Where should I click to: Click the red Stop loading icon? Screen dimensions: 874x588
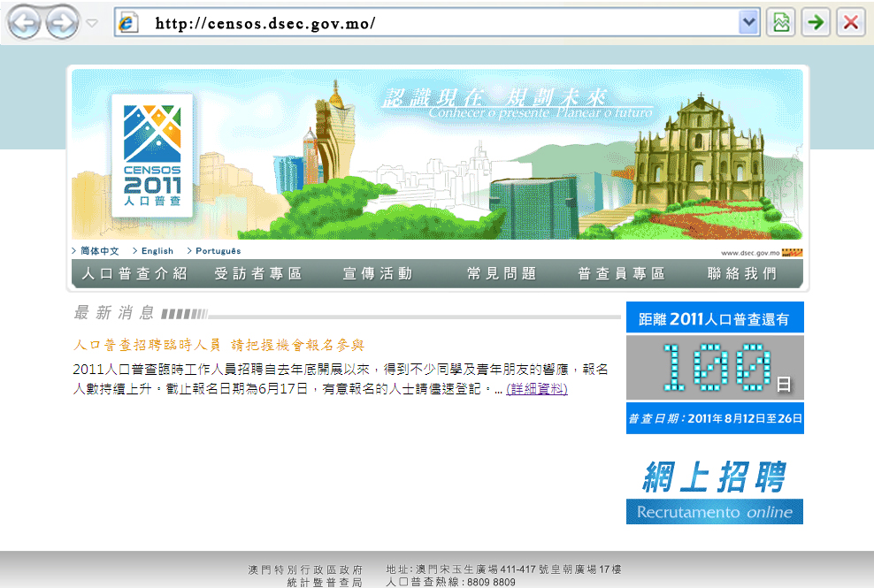(x=851, y=23)
